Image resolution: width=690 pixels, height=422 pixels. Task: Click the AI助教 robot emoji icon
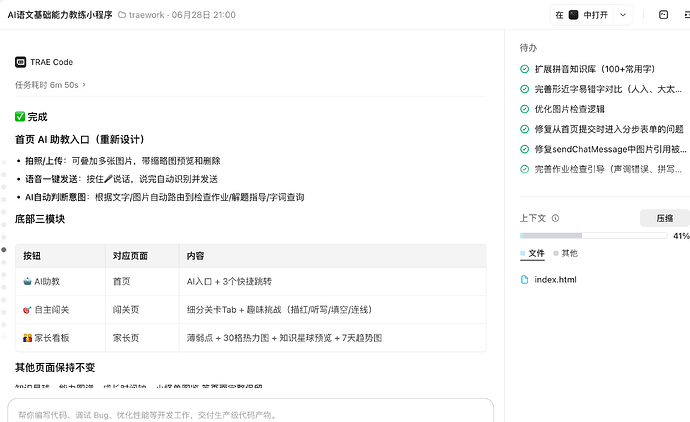(27, 281)
